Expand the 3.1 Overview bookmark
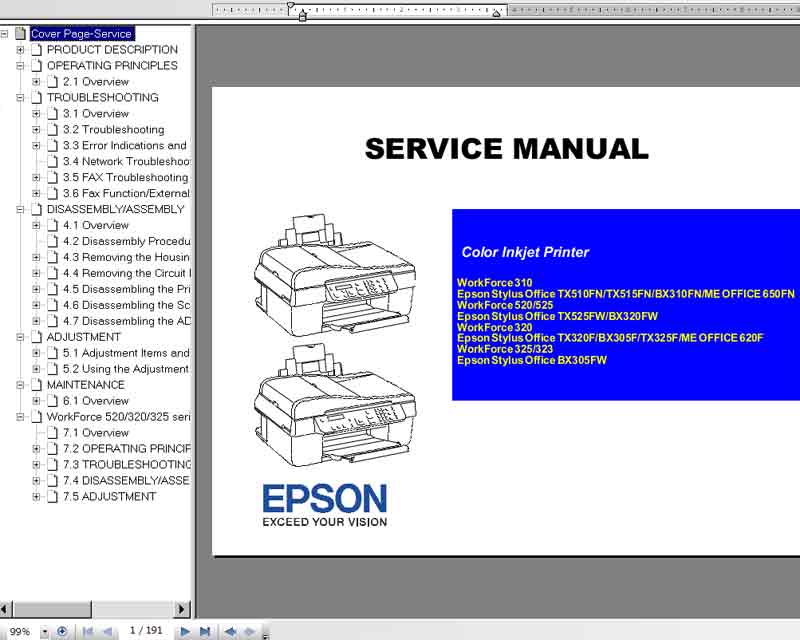This screenshot has height=640, width=800. coord(36,114)
